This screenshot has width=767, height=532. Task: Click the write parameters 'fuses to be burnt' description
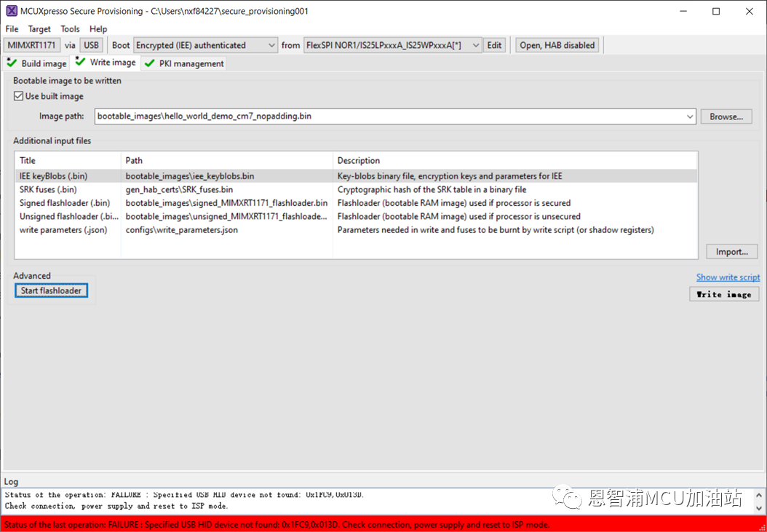[x=496, y=229]
